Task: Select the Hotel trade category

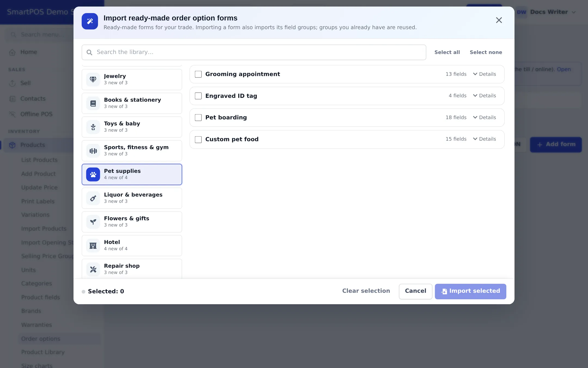Action: pyautogui.click(x=132, y=246)
